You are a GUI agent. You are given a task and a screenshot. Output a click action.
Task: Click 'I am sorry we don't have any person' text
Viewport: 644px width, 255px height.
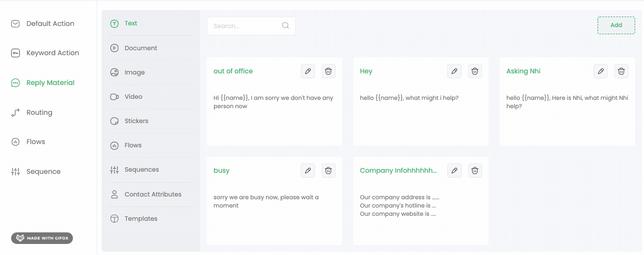pos(274,102)
